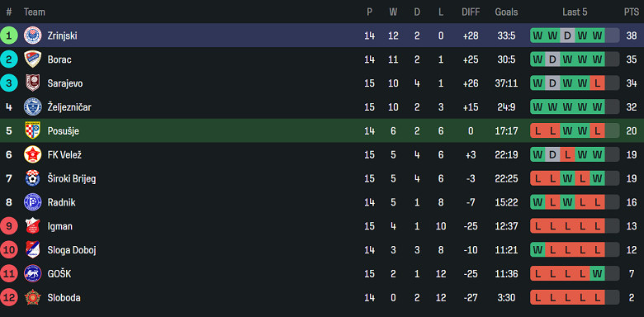Open the Borac team logo

[x=32, y=59]
